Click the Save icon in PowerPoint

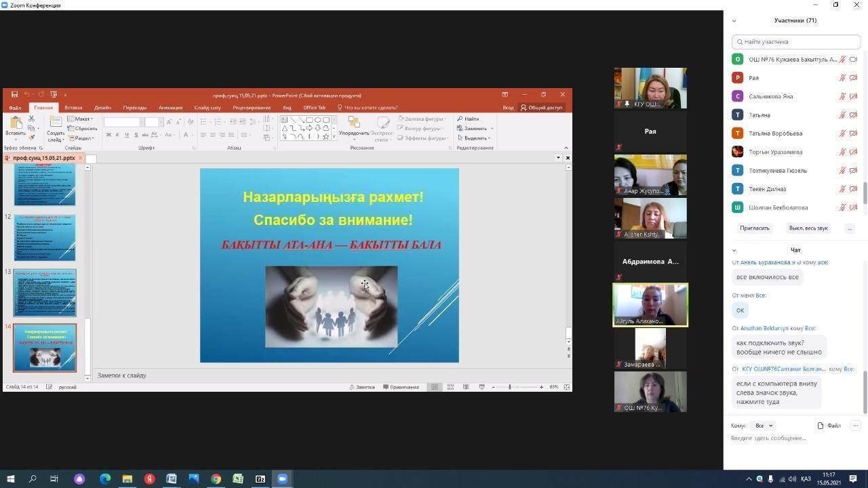(14, 95)
